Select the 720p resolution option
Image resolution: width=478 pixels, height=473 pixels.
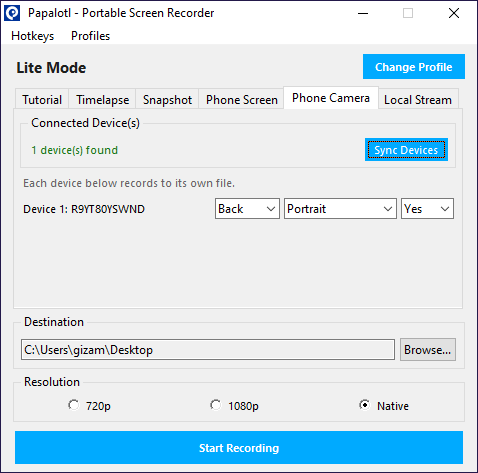tap(89, 406)
